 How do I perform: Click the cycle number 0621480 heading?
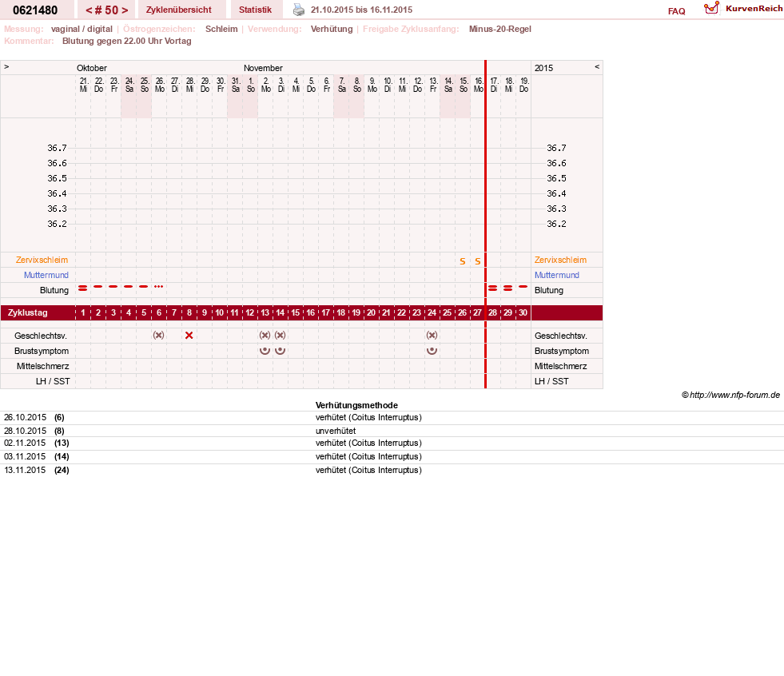tap(35, 10)
